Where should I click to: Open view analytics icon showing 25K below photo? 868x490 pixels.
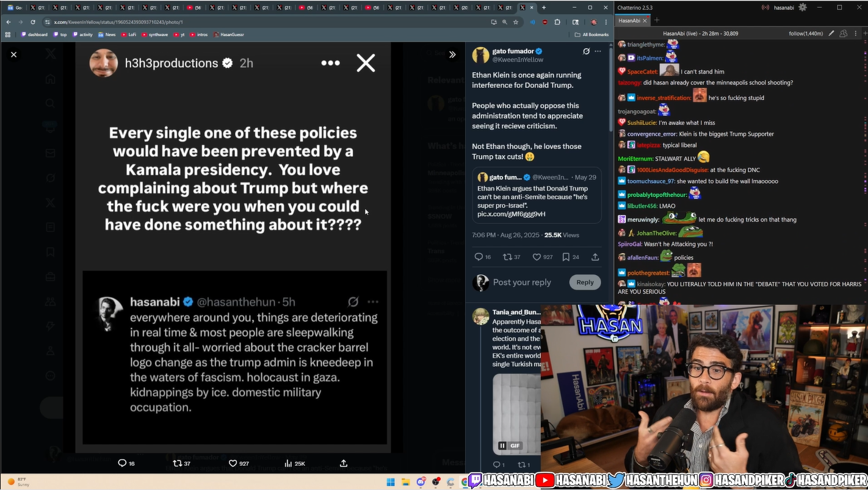click(x=289, y=463)
